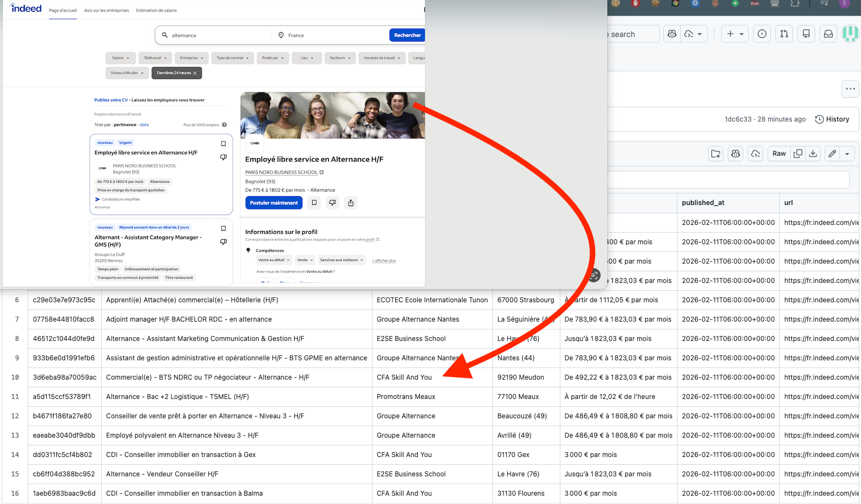Open GitHub Copilot from the top toolbar
861x504 pixels.
[x=671, y=34]
